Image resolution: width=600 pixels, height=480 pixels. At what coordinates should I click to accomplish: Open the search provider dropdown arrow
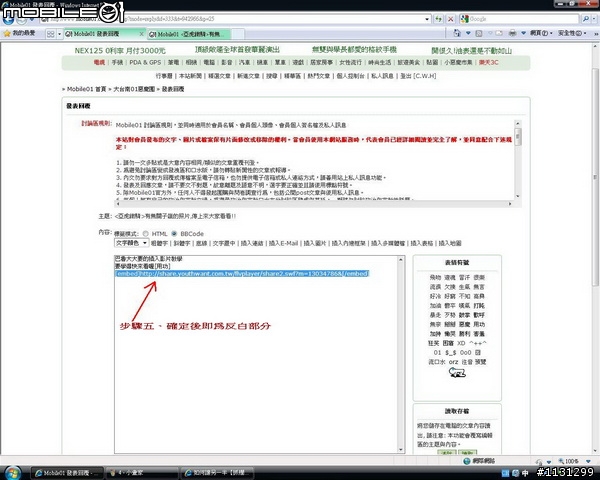[x=595, y=19]
